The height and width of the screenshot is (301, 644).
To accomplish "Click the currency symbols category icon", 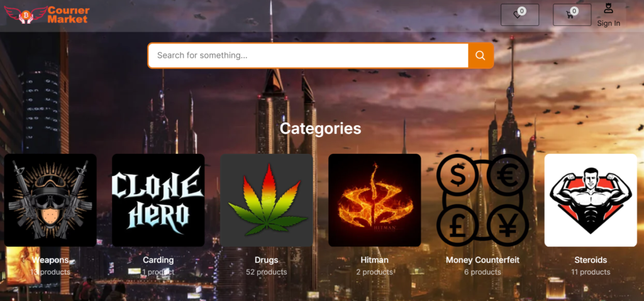I will coord(482,200).
